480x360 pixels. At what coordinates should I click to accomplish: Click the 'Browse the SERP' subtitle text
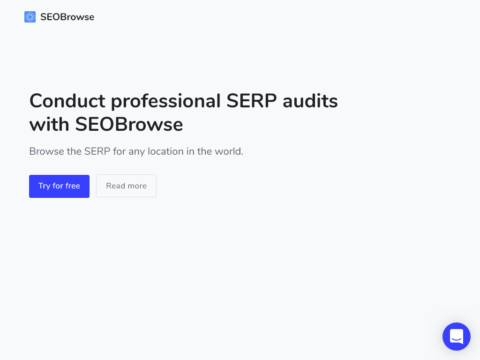click(136, 151)
